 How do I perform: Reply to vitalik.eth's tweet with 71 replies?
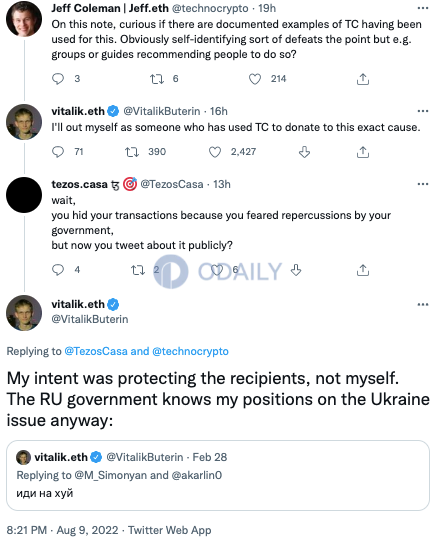[x=58, y=152]
